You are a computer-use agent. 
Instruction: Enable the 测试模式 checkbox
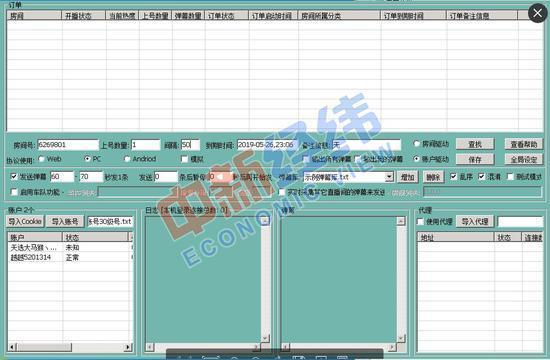510,176
